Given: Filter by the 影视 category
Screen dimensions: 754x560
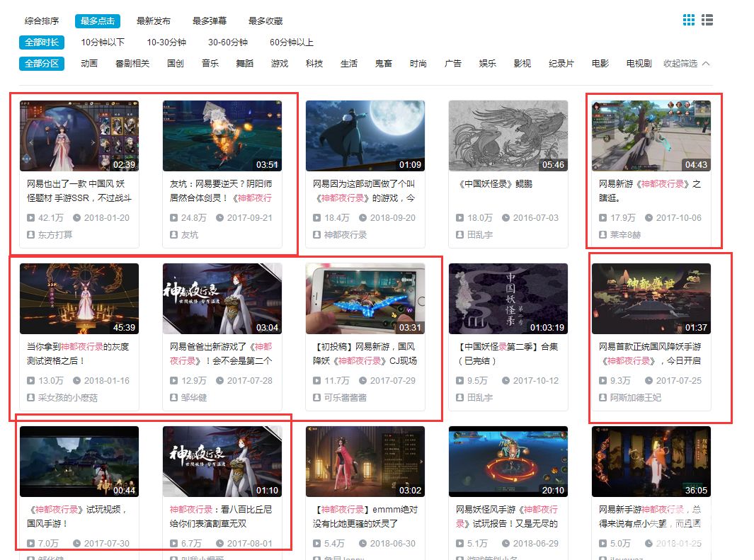Looking at the screenshot, I should tap(522, 64).
